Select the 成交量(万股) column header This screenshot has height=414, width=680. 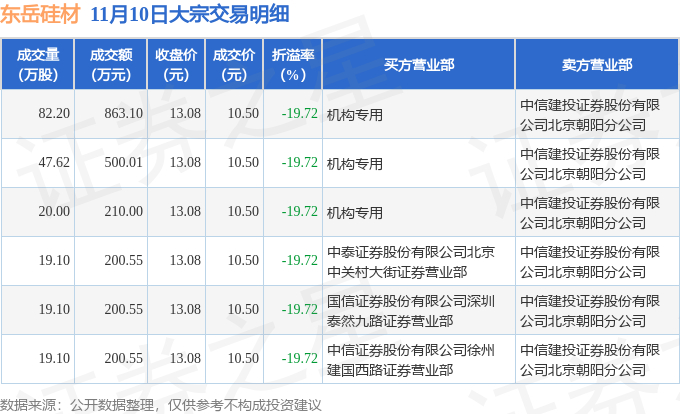38,65
